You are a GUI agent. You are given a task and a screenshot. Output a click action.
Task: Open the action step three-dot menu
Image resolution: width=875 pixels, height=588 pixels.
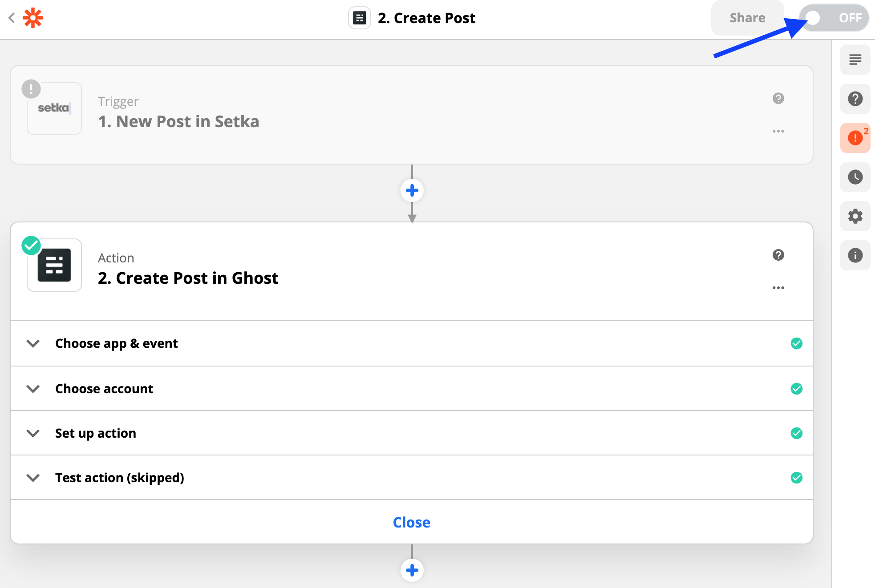pos(778,288)
